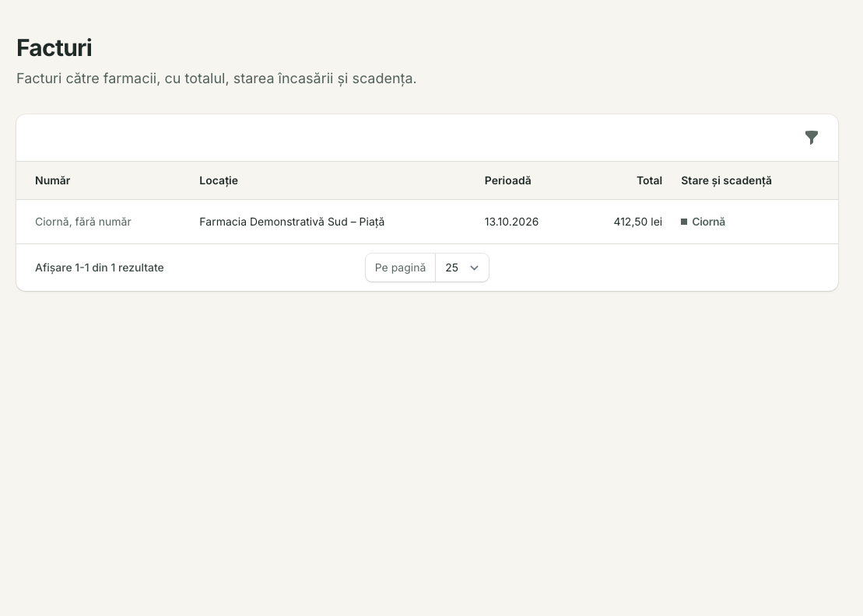Select the 'Locație' column header
The height and width of the screenshot is (616, 863).
[219, 180]
